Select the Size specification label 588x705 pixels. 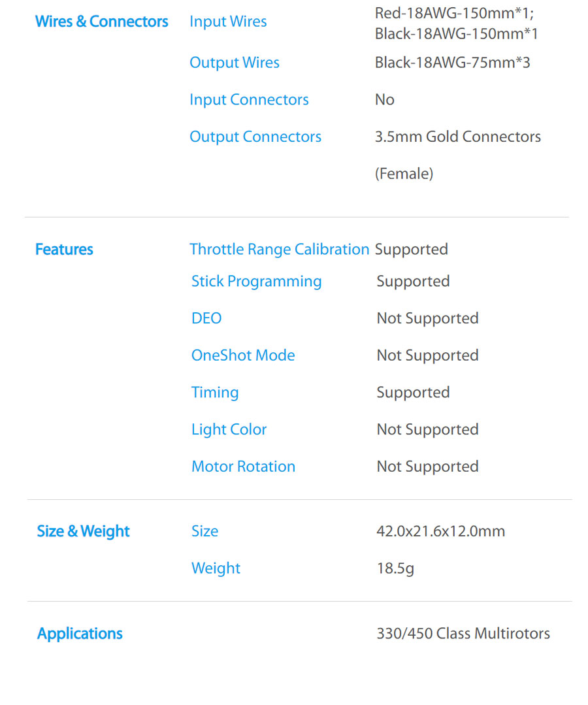point(204,531)
